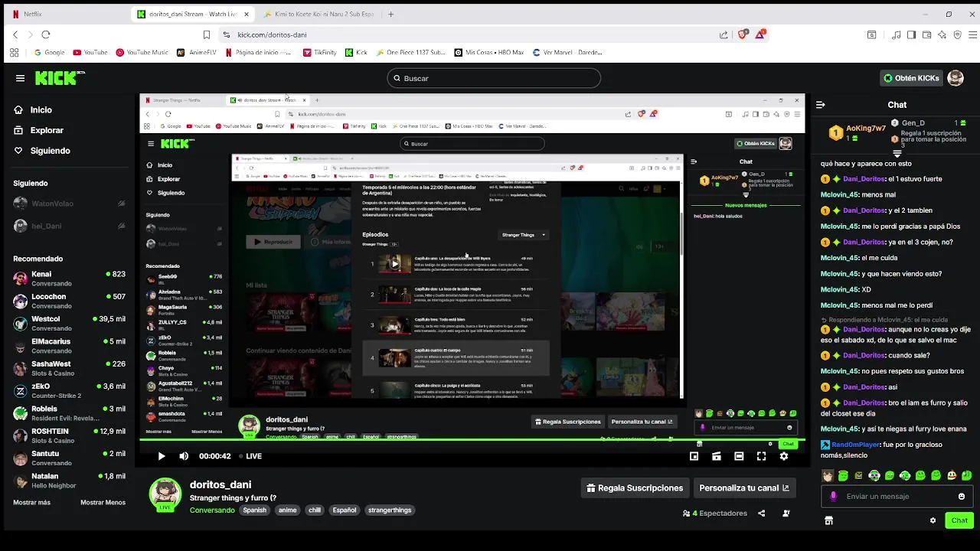Click the user icon beside share
The height and width of the screenshot is (551, 980).
coord(786,514)
